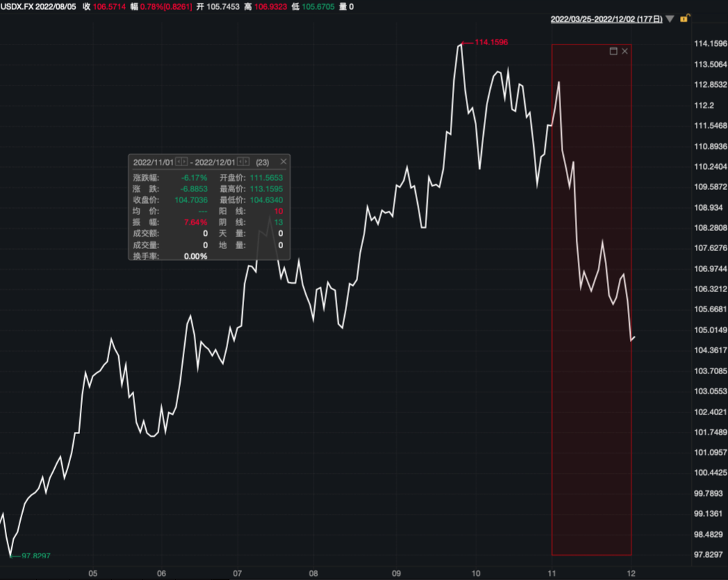The width and height of the screenshot is (728, 580).
Task: Open the 2022/03/25-2022/12/02 date range link
Action: 606,19
